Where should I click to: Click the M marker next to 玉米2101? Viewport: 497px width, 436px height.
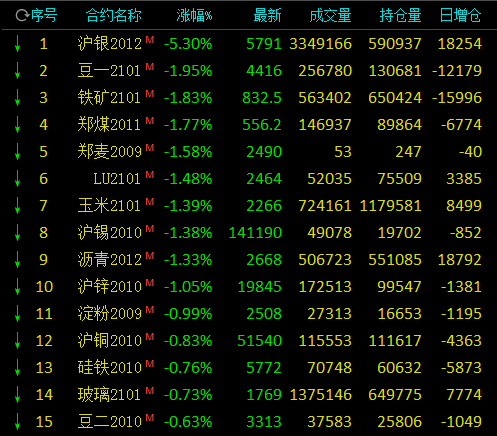pyautogui.click(x=150, y=202)
